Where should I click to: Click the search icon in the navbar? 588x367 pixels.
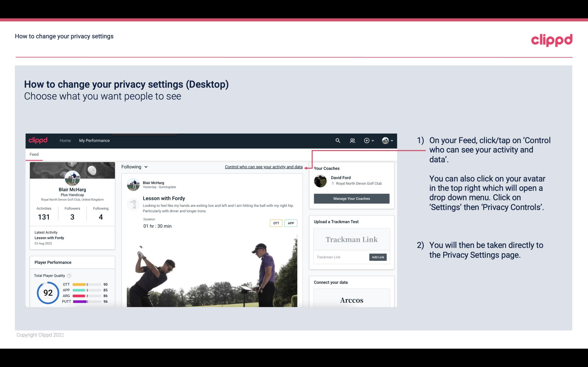(338, 140)
